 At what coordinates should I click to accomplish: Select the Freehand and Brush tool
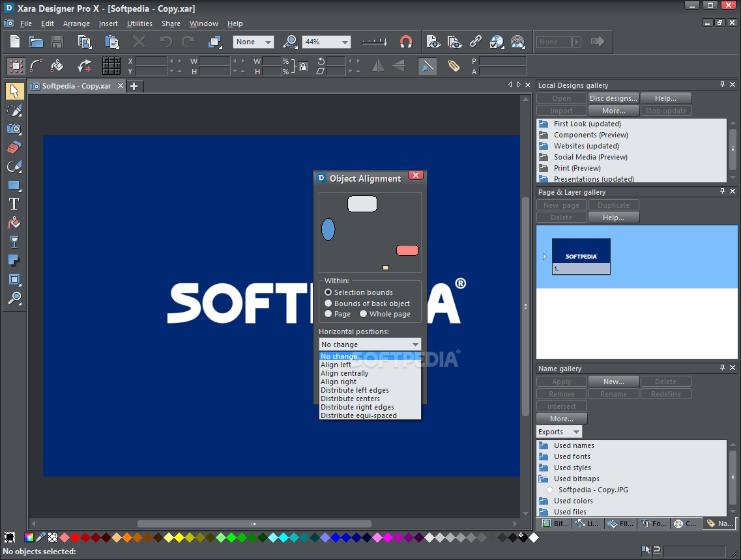[x=14, y=166]
